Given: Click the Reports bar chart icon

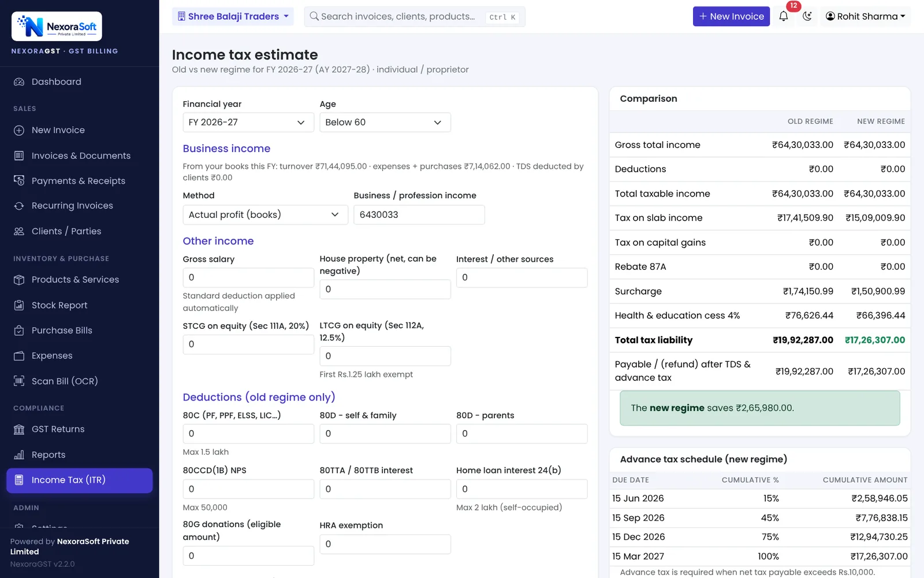Looking at the screenshot, I should pos(19,455).
